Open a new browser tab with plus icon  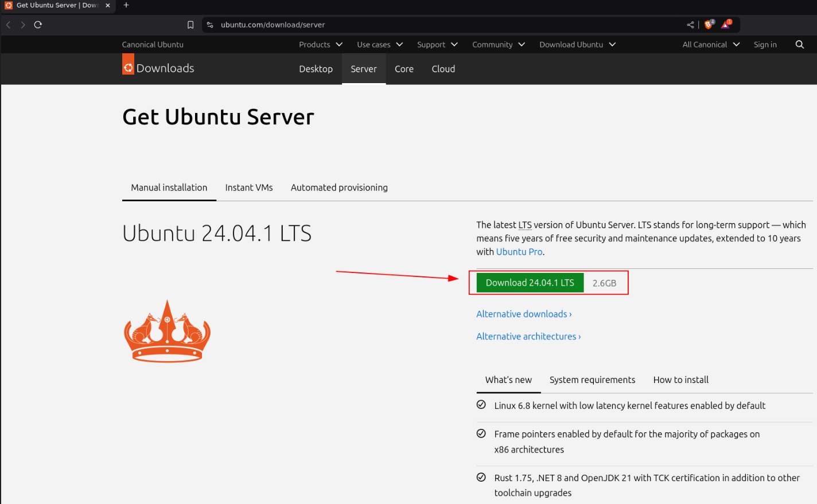[x=126, y=5]
